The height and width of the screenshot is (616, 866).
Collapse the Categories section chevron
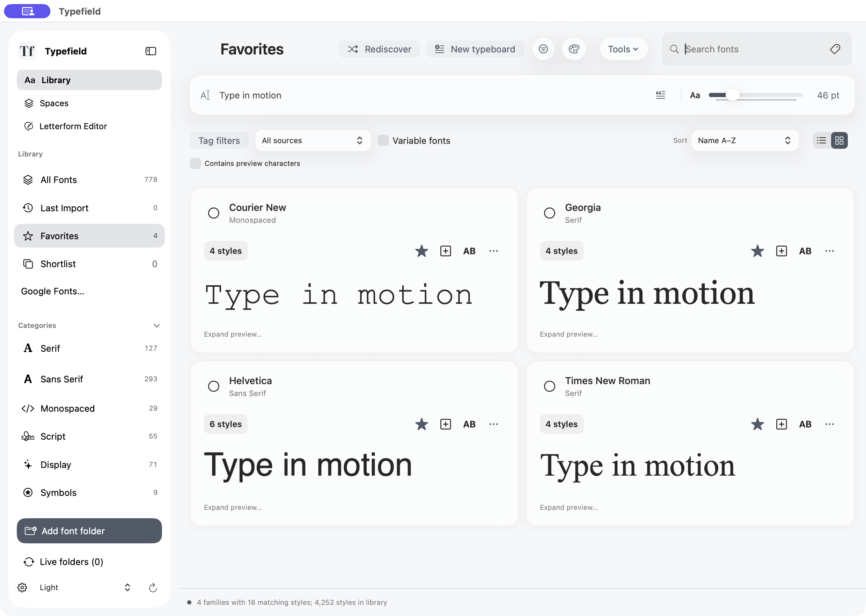[157, 325]
